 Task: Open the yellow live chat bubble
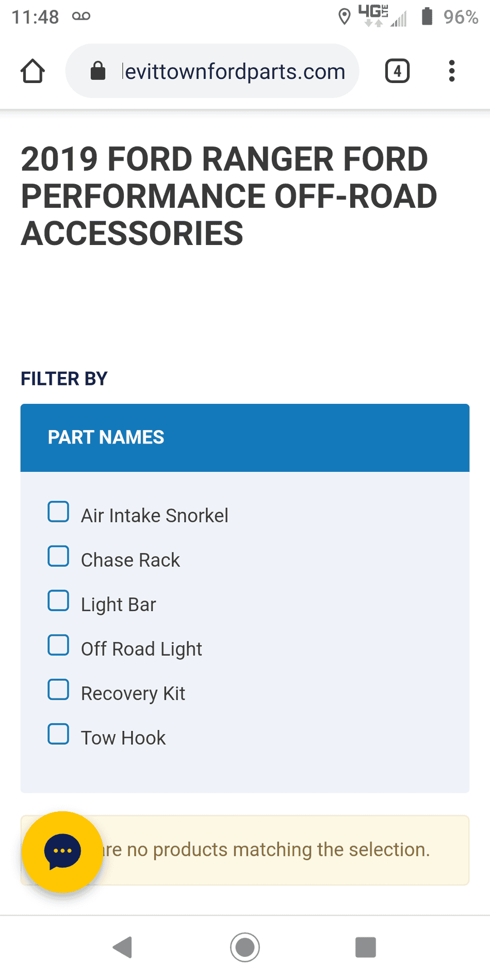coord(62,852)
